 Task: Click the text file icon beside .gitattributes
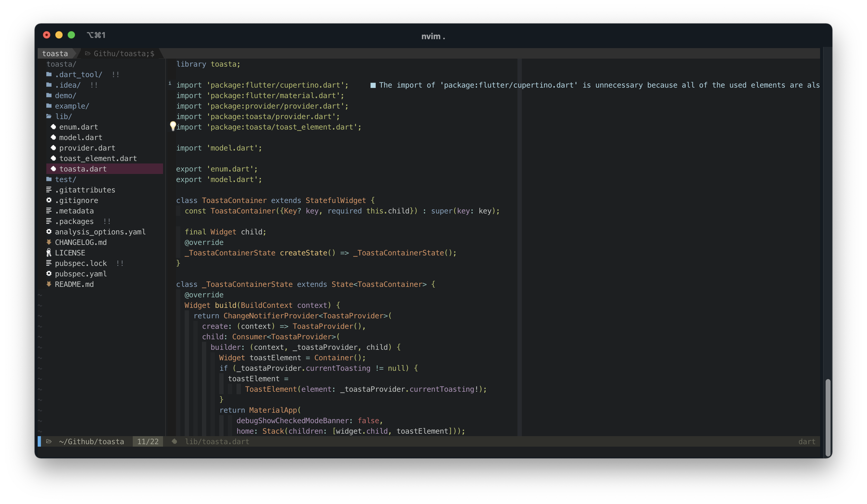click(49, 190)
